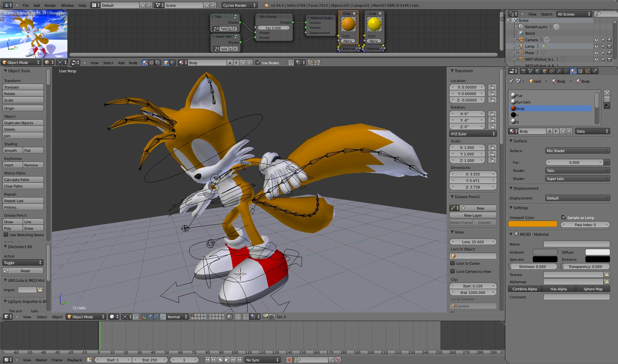Click the auto keyframe record button

coord(289,360)
